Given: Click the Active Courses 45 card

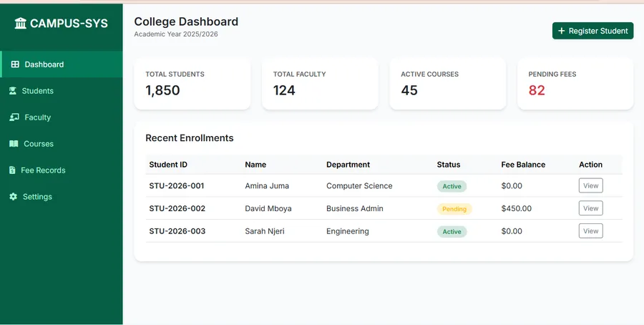Looking at the screenshot, I should tap(448, 84).
